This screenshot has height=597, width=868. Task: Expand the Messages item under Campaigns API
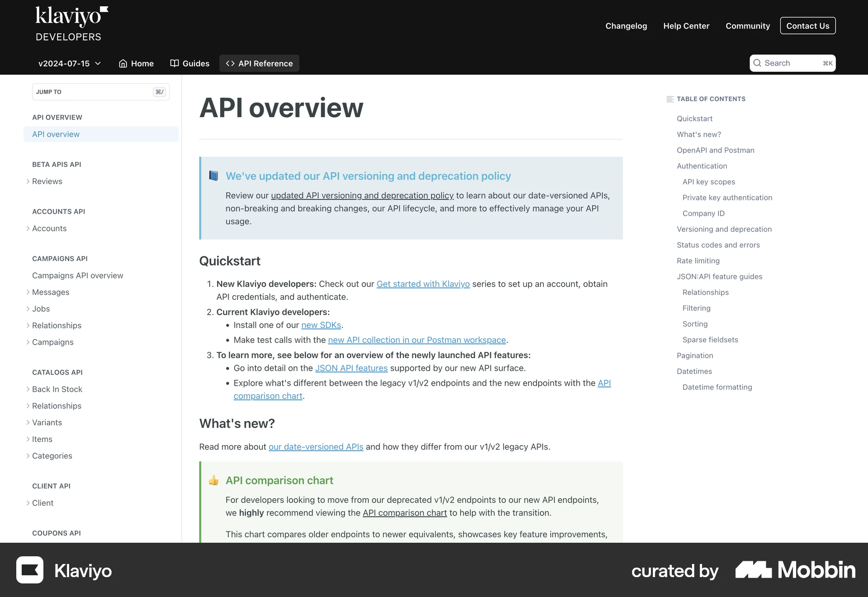pos(28,292)
